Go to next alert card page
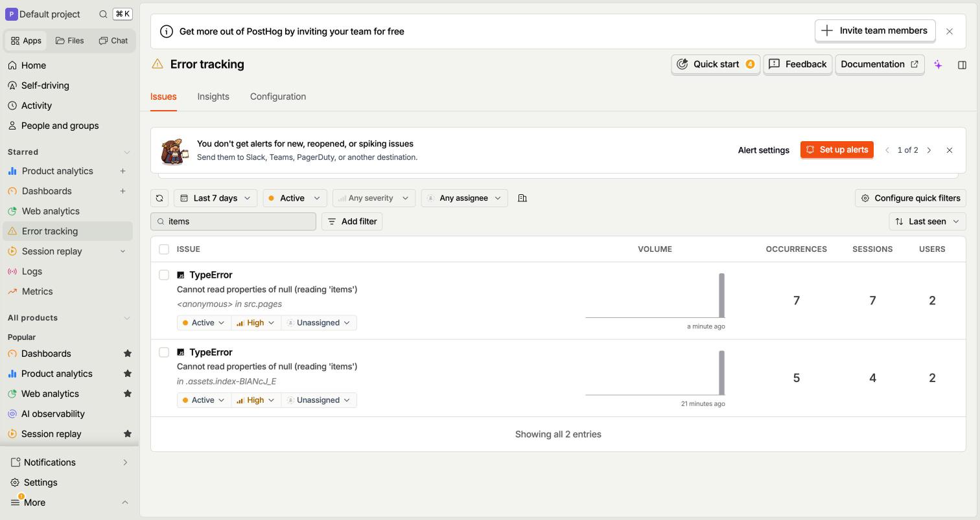Viewport: 980px width, 520px height. pos(929,150)
